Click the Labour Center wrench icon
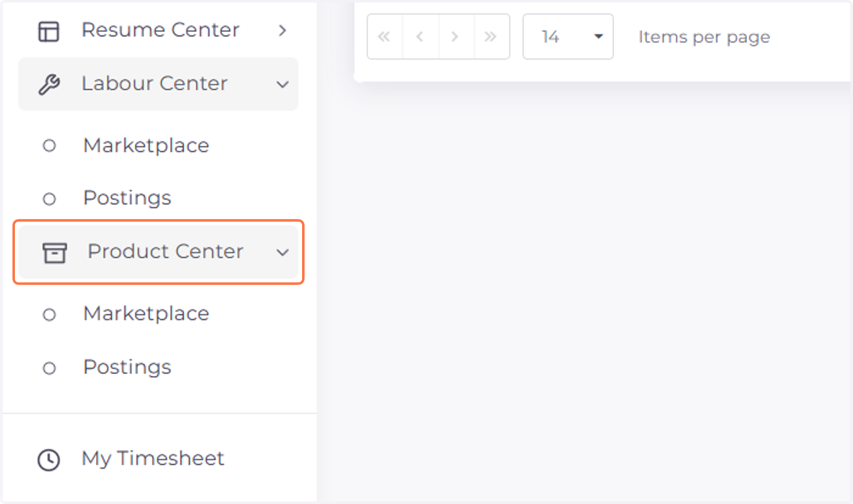The height and width of the screenshot is (504, 853). (x=49, y=84)
